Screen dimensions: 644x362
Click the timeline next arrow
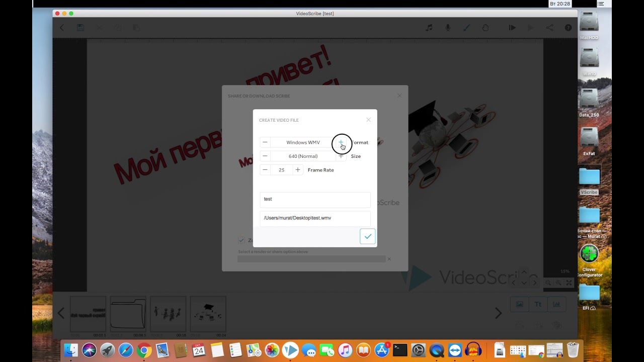(x=498, y=313)
